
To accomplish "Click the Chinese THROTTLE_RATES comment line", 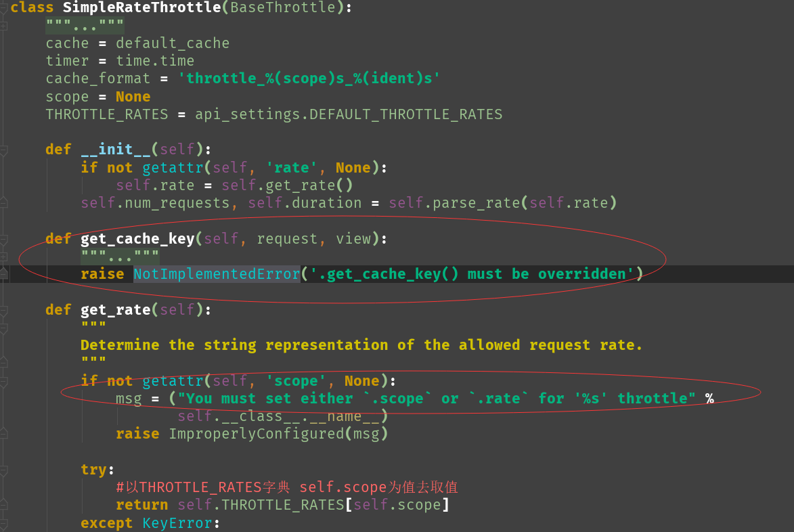I will (286, 487).
